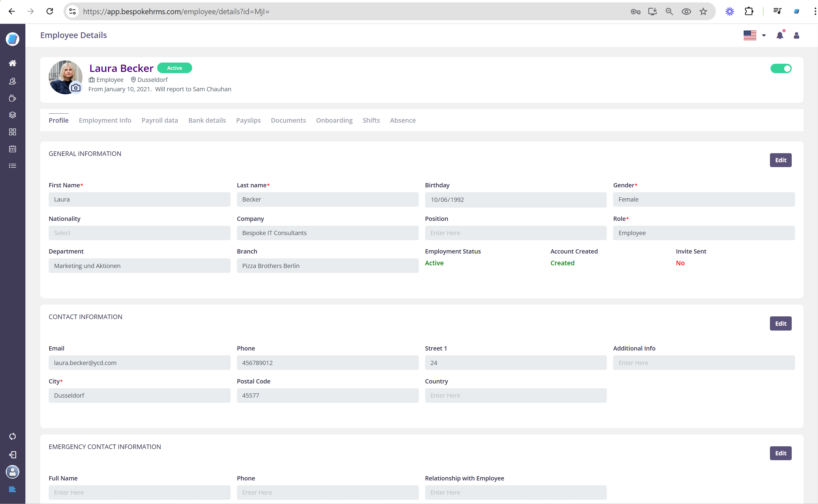Click Edit on Emergency Contact Information
The height and width of the screenshot is (504, 818).
(780, 453)
